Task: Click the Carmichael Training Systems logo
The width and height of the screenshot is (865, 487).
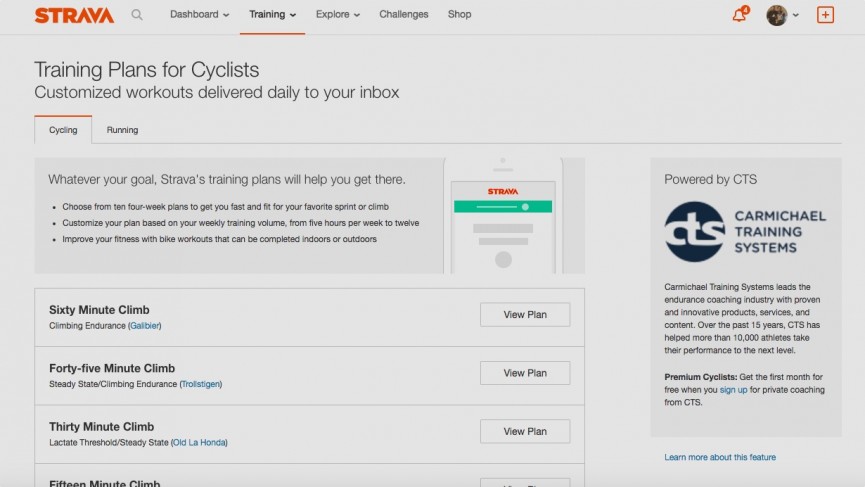Action: (745, 232)
